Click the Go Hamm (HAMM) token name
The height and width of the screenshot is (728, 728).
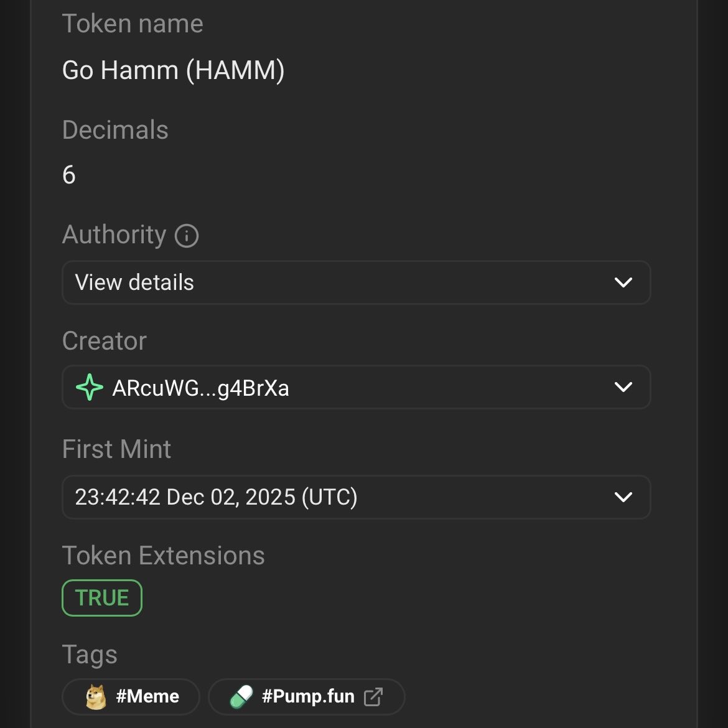173,70
